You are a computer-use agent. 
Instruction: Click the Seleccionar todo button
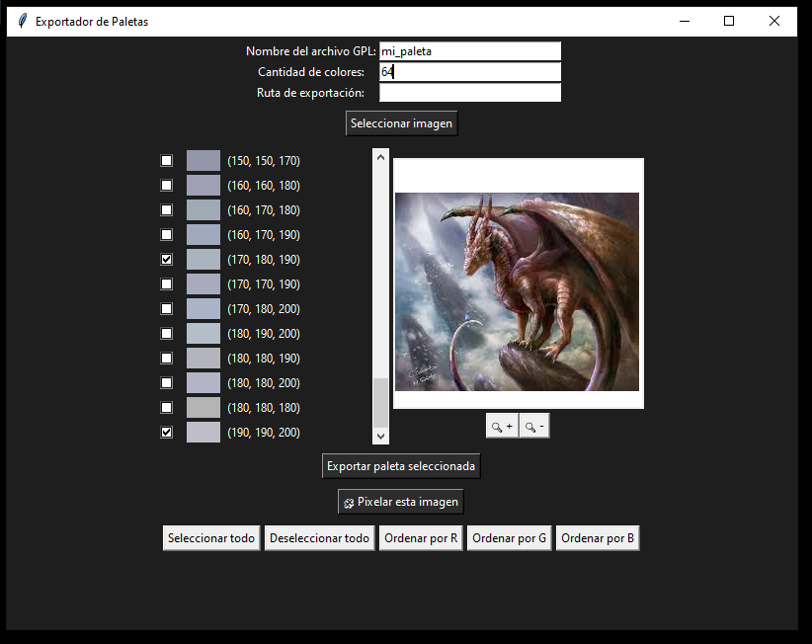211,538
